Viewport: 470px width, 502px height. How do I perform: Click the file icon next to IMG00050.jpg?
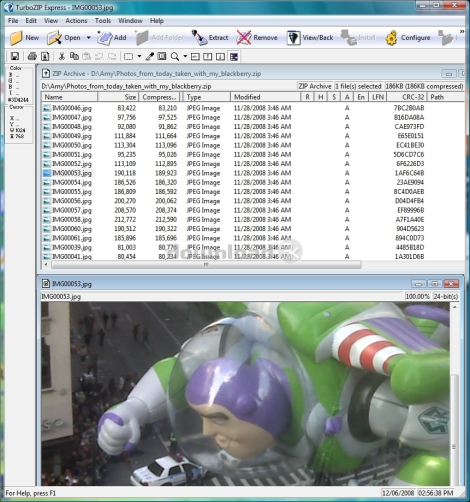click(x=47, y=145)
